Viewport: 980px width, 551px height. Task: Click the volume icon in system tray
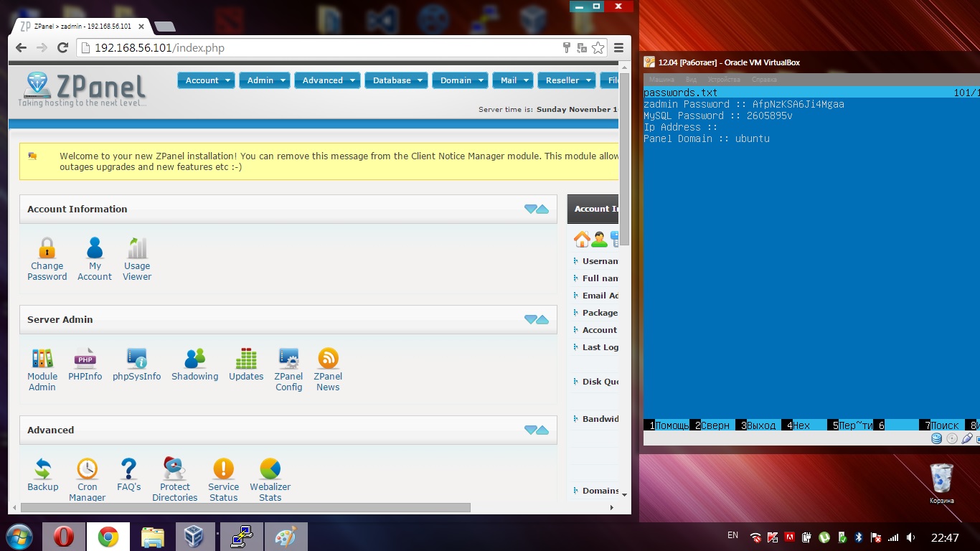click(910, 537)
